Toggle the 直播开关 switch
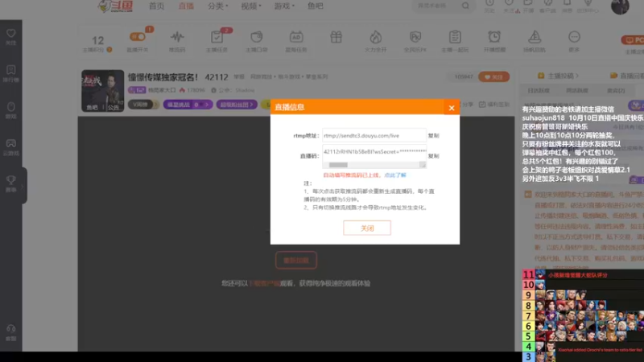Image resolution: width=644 pixels, height=362 pixels. click(138, 36)
